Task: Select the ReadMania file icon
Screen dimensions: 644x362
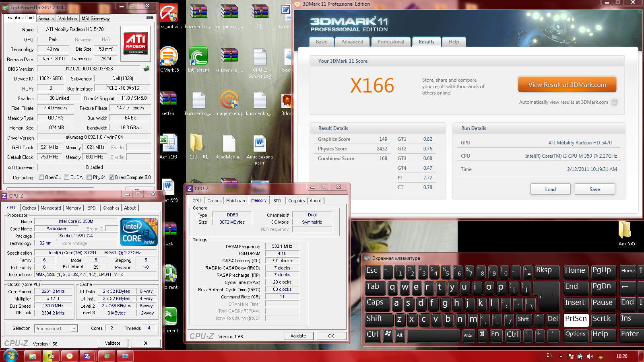Action: 229,147
